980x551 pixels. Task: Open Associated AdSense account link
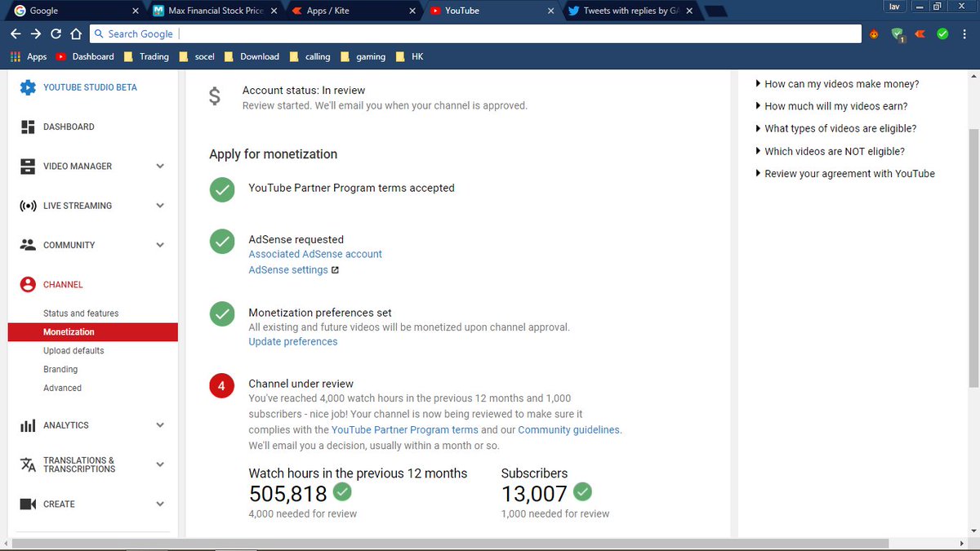click(x=315, y=254)
